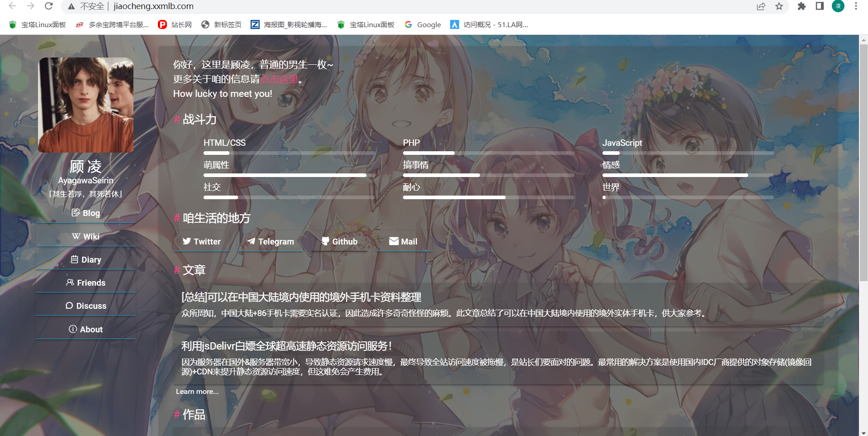The width and height of the screenshot is (868, 436).
Task: Open the Diary sidebar link
Action: [85, 259]
